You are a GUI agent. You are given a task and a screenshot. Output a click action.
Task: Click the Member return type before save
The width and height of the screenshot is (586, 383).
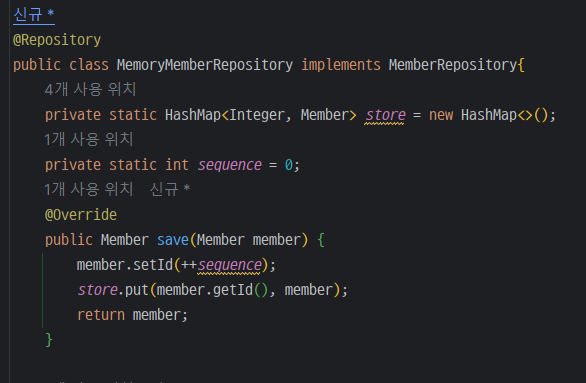(124, 240)
